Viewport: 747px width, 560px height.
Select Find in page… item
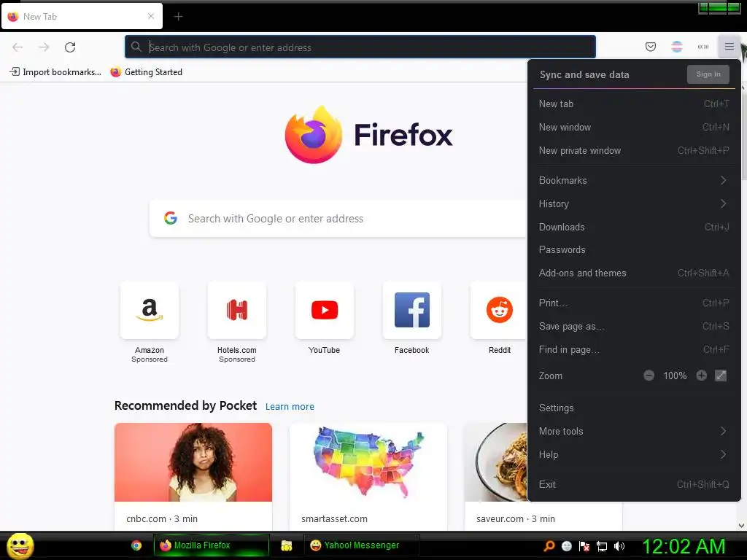coord(634,349)
